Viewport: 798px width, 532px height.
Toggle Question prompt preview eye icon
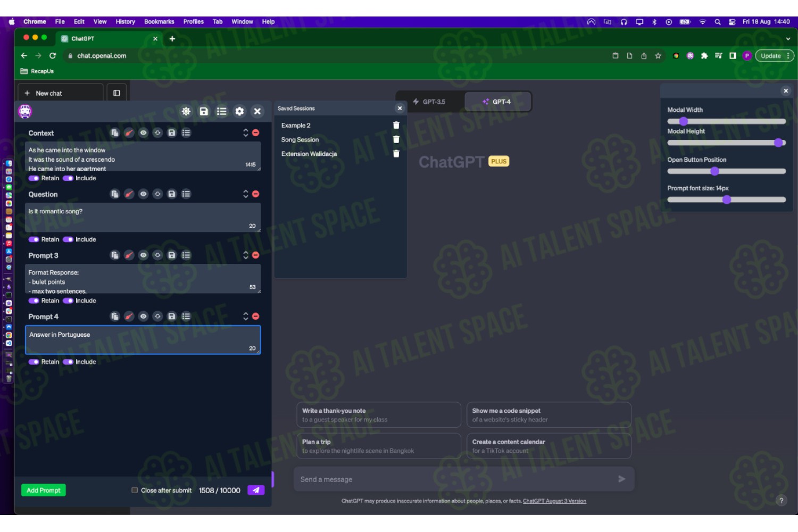144,194
